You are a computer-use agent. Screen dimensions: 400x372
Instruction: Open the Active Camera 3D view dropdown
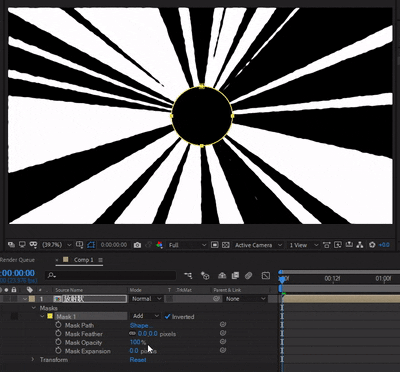(258, 245)
